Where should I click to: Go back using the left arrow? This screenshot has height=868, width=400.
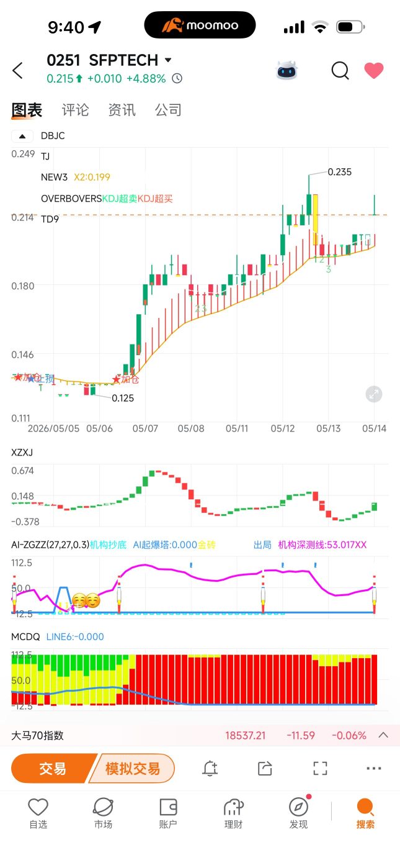17,71
